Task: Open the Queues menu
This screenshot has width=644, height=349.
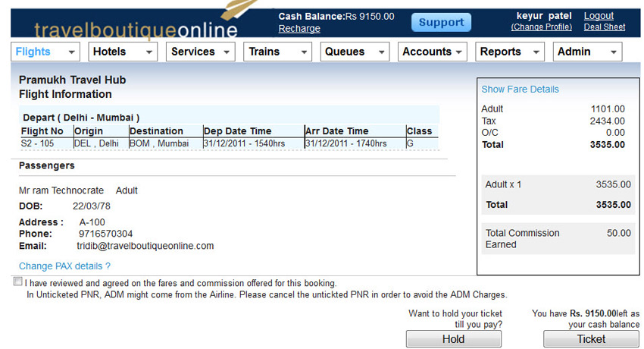Action: [356, 52]
